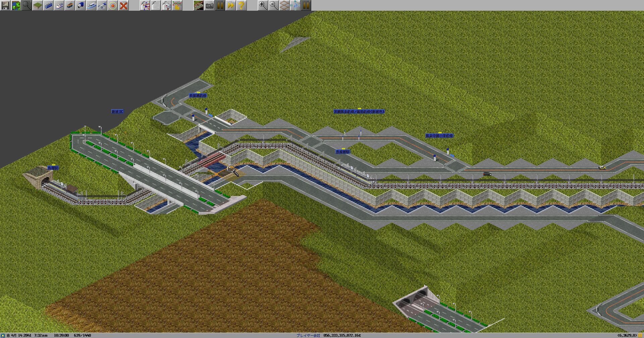Open the shinkansen high-speed rail tools
644x338 pixels.
(x=59, y=5)
